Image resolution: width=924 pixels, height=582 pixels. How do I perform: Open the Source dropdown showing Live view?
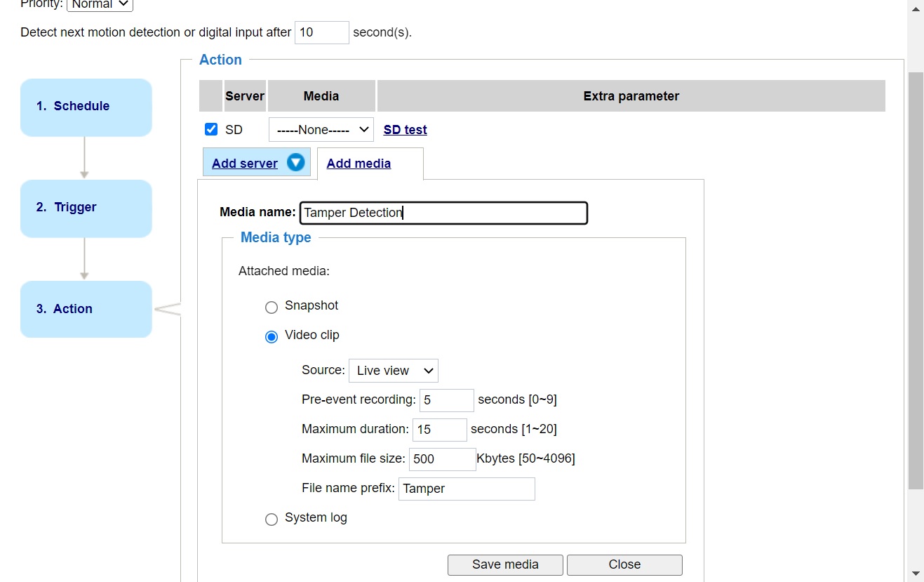point(393,371)
